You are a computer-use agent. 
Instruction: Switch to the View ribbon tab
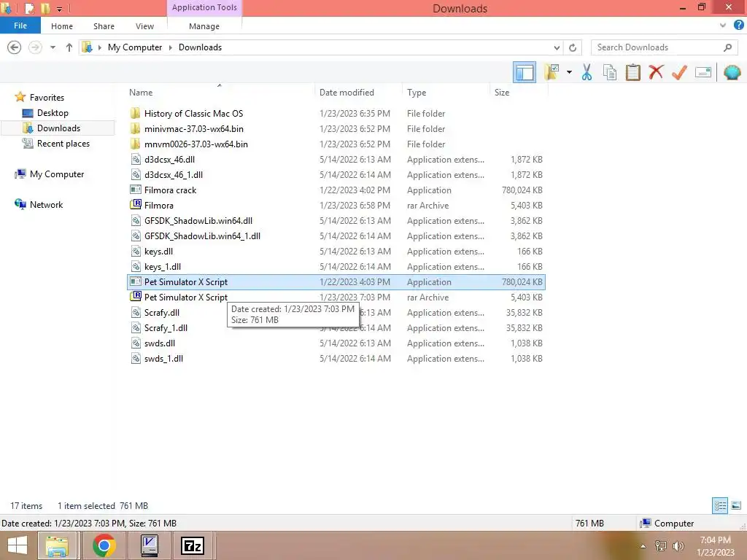[144, 26]
